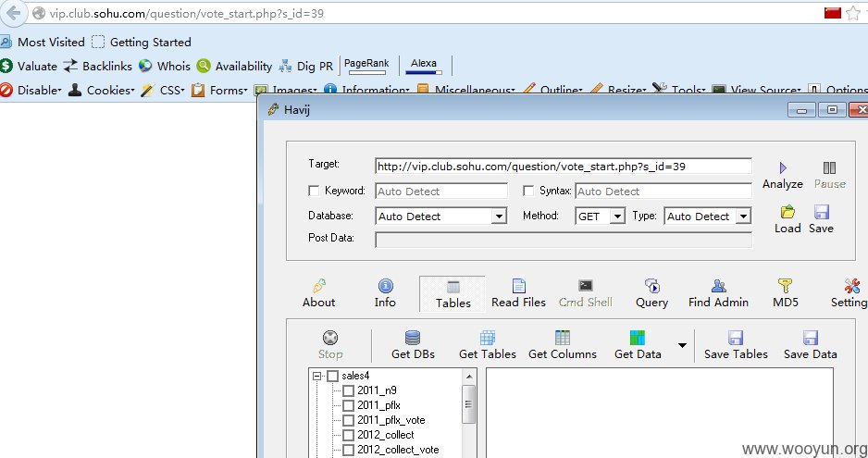Open the Most Visited bookmarks folder

[x=43, y=42]
